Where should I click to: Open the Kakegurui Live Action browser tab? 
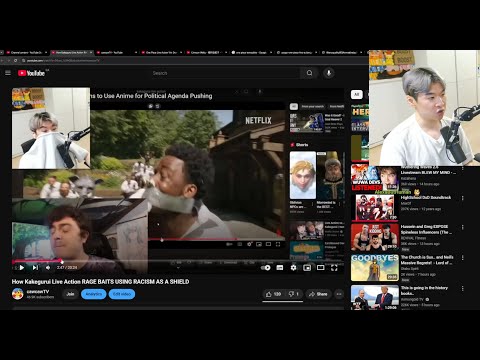pyautogui.click(x=71, y=53)
